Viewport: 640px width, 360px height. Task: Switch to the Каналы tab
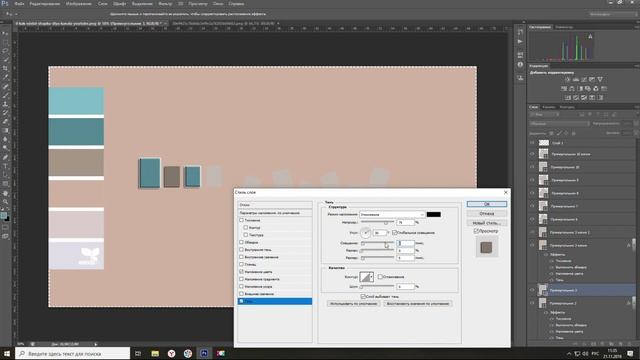click(x=549, y=107)
